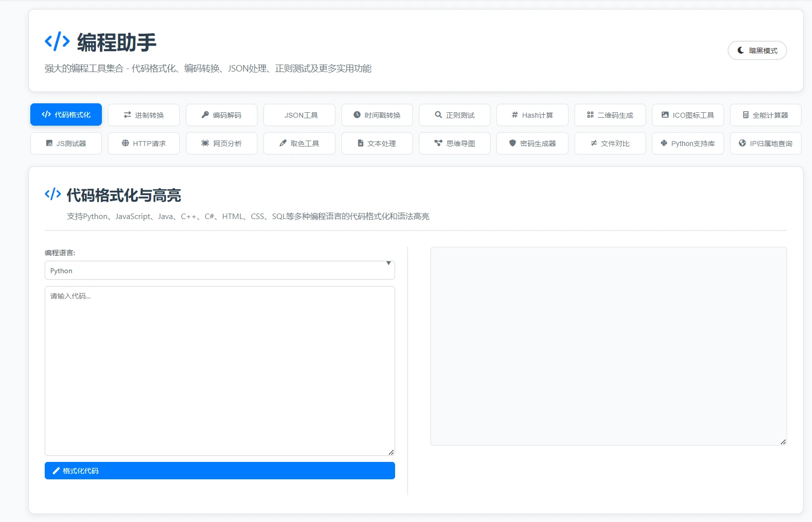Viewport: 812px width, 522px height.
Task: Open the 全能计算器 tool
Action: tap(765, 115)
